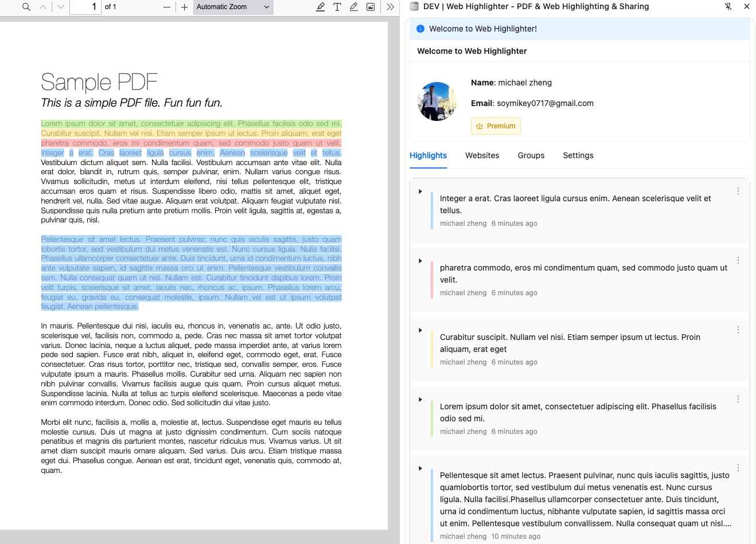Select the PDF highlight tool

[321, 7]
